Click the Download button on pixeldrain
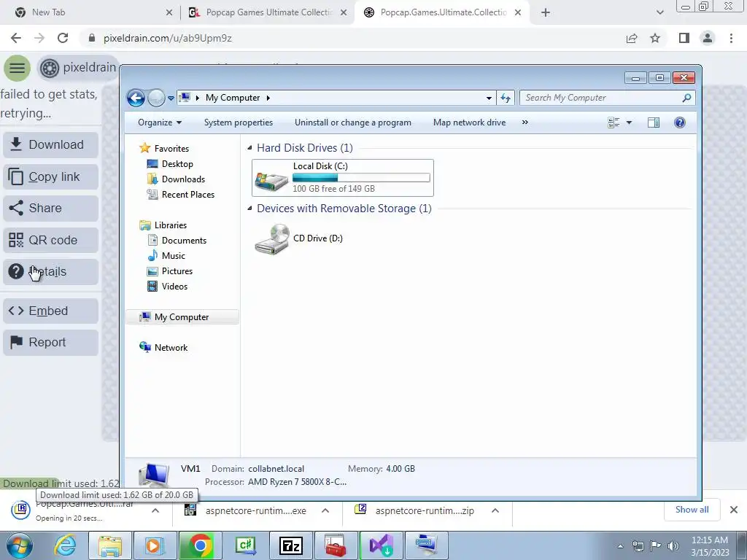 click(50, 144)
